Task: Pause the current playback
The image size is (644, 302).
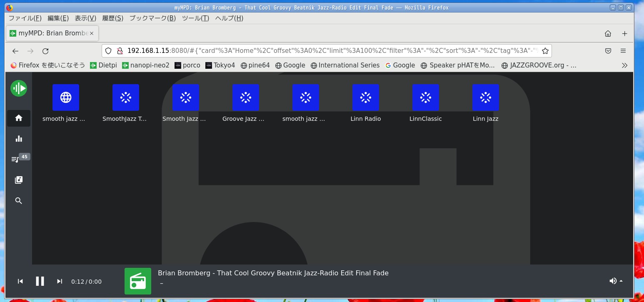Action: tap(40, 281)
